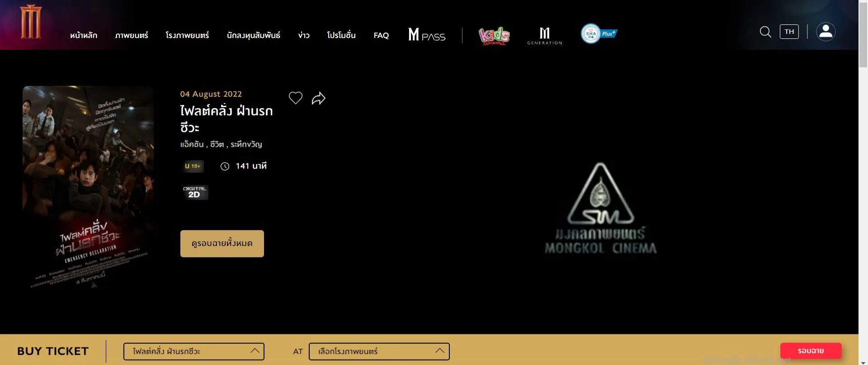Screen dimensions: 868x365
Task: Click the ดูรอบฉายทั้งหมด button
Action: tap(222, 243)
